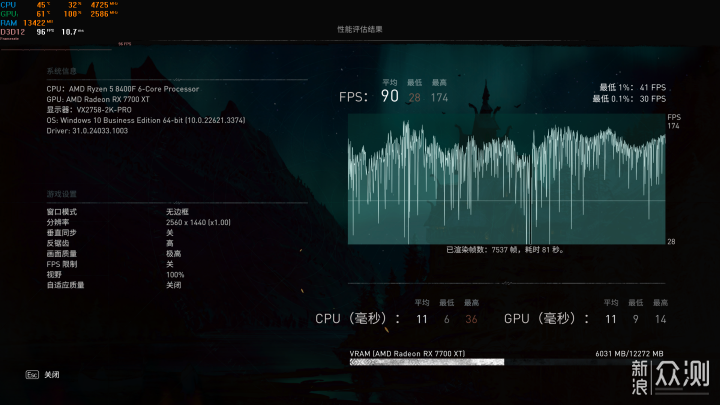Select the Driver: 31.0.24033.1003 line

(87, 131)
